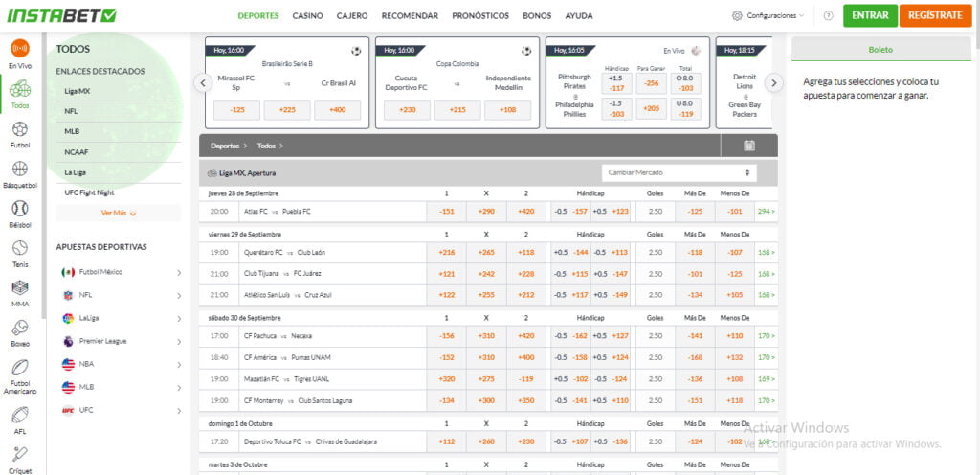Open the Tenis sport icon
The image size is (980, 475).
20,248
